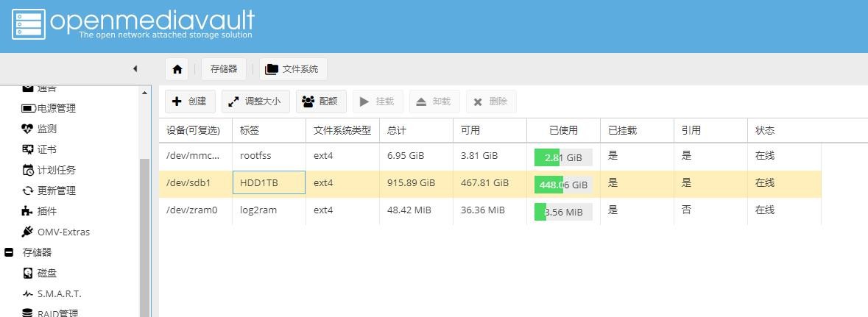Click the 配额 button

pyautogui.click(x=321, y=101)
